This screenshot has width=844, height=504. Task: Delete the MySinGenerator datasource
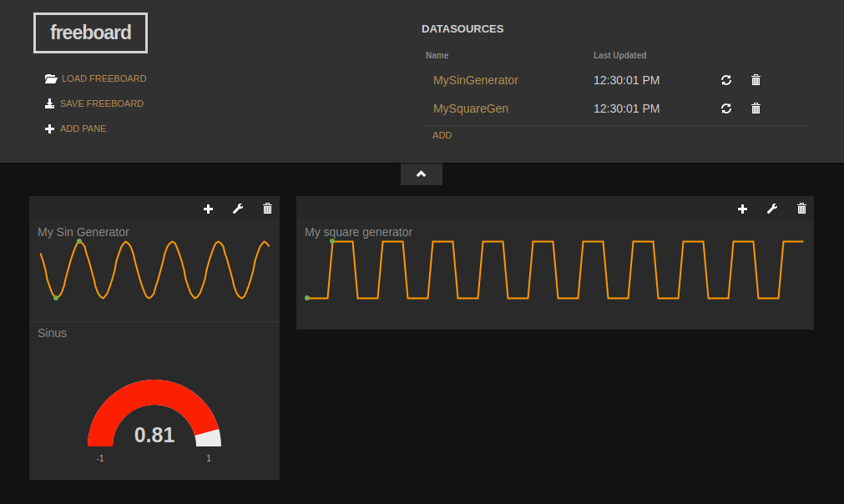(x=756, y=80)
